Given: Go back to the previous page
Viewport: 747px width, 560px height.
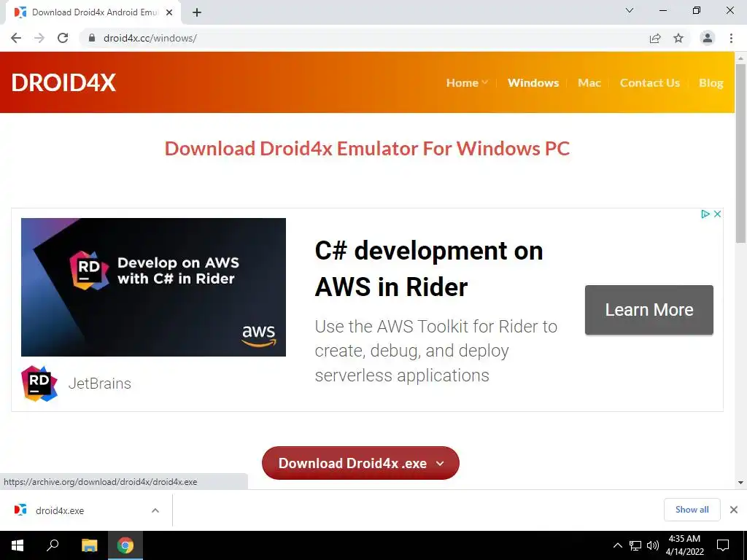Looking at the screenshot, I should pos(16,38).
